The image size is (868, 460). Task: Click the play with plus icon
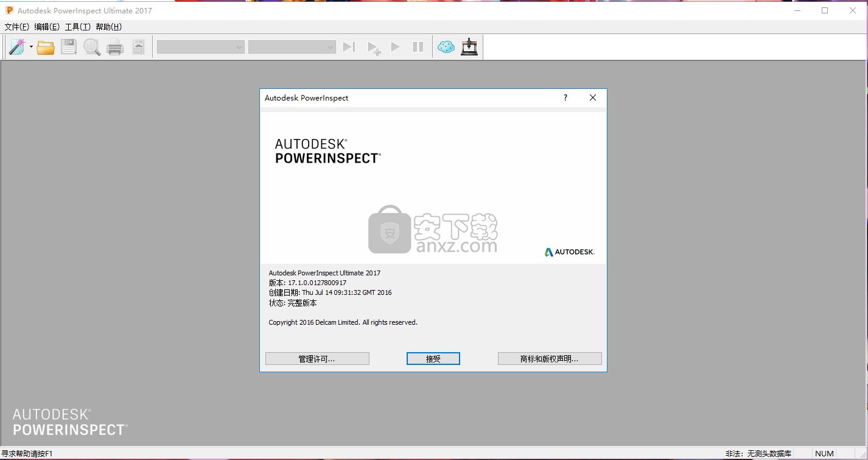374,48
